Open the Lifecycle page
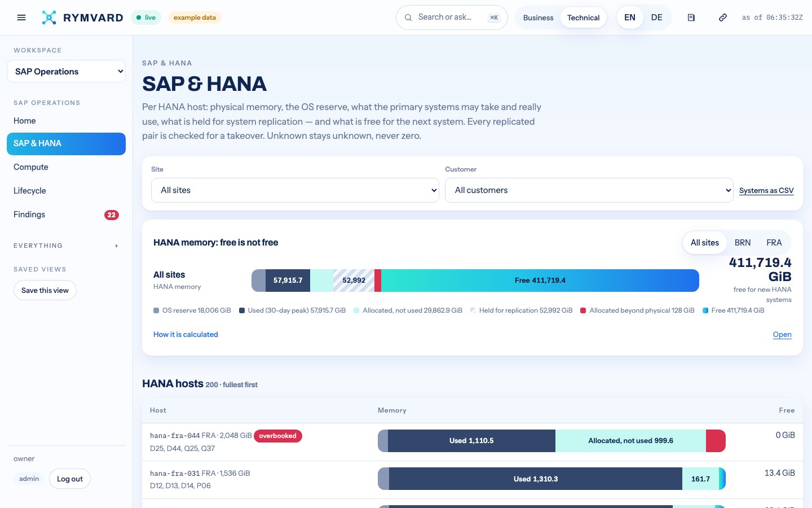Viewport: 812px width, 508px height. [x=66, y=191]
